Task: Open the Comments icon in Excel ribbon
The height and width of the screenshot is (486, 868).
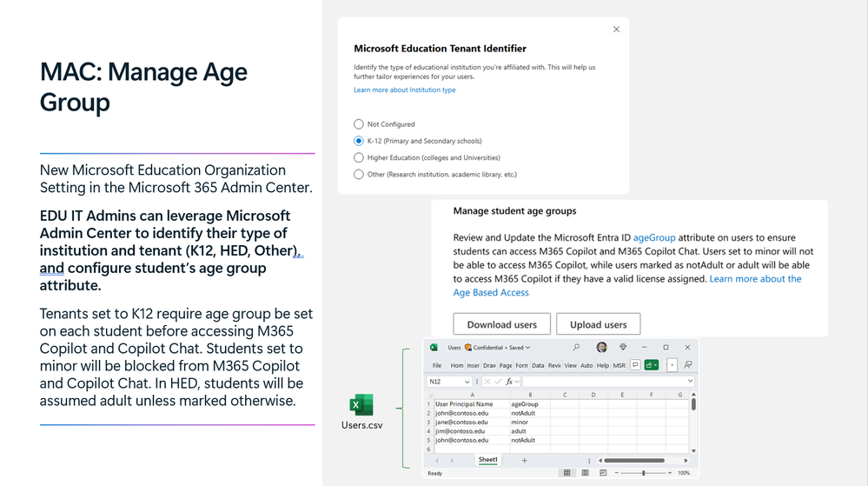Action: pyautogui.click(x=635, y=364)
